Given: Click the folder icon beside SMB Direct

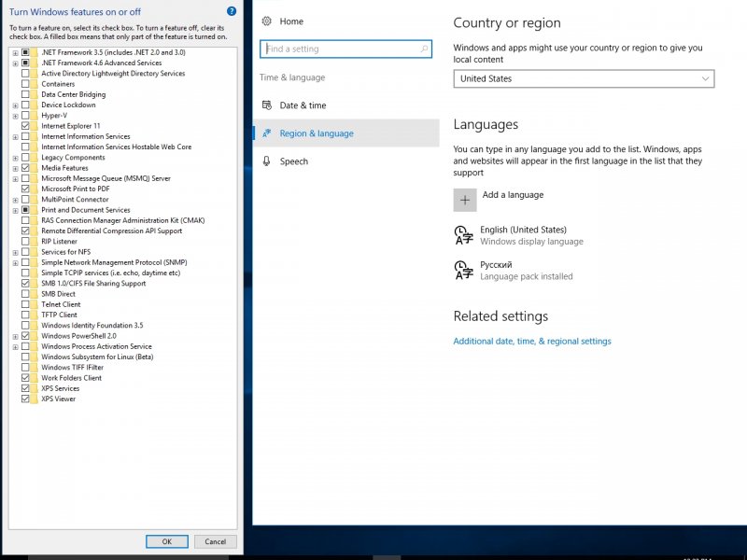Looking at the screenshot, I should coord(34,294).
